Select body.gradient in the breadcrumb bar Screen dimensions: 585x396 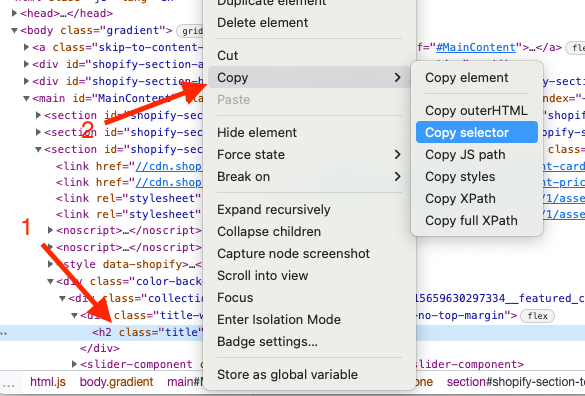tap(116, 382)
